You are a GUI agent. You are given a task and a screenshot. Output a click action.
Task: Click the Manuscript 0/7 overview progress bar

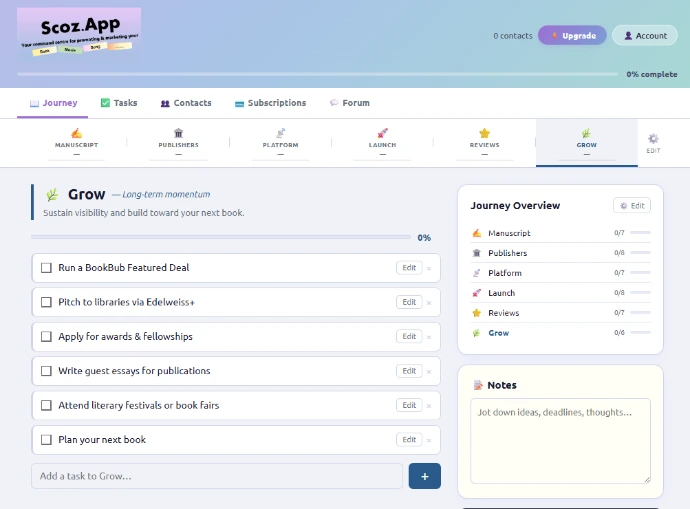(640, 233)
